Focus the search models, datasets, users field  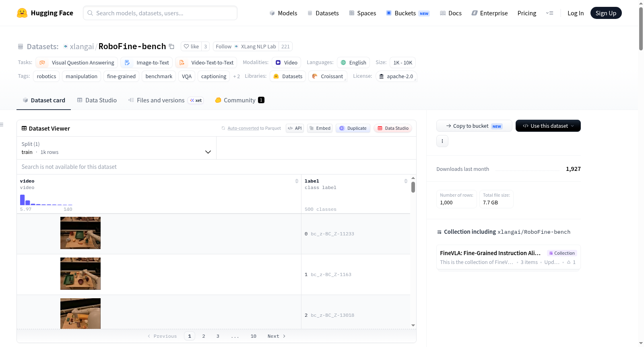pos(160,13)
